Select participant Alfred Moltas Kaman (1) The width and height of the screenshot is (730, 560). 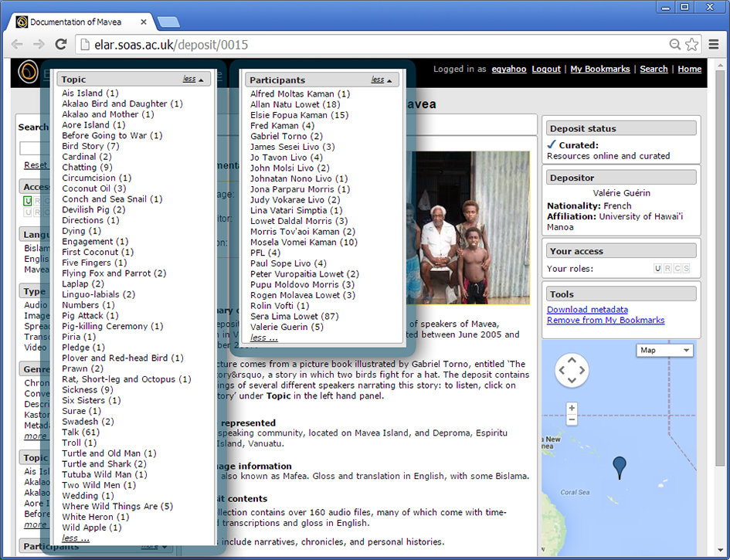[x=300, y=93]
